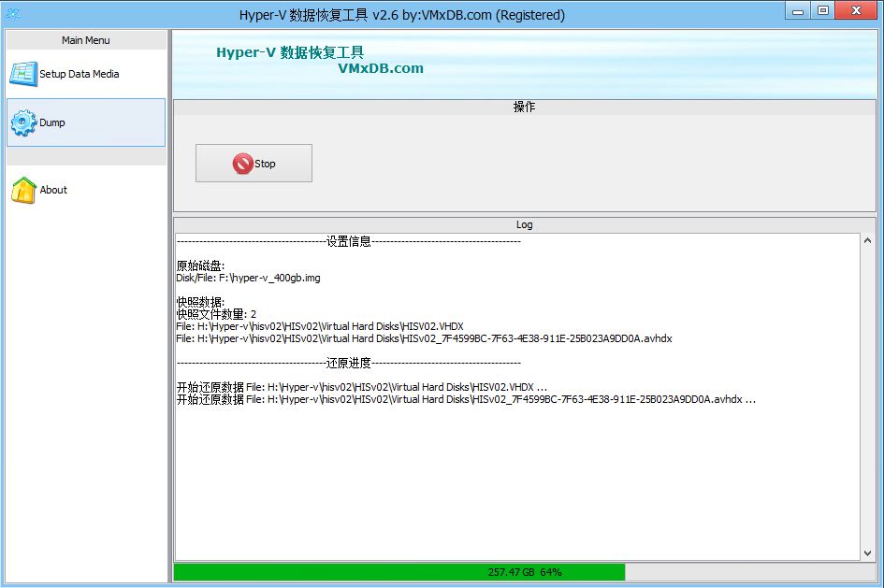
Task: Click the "还原进度" separator line in log
Action: pyautogui.click(x=348, y=364)
